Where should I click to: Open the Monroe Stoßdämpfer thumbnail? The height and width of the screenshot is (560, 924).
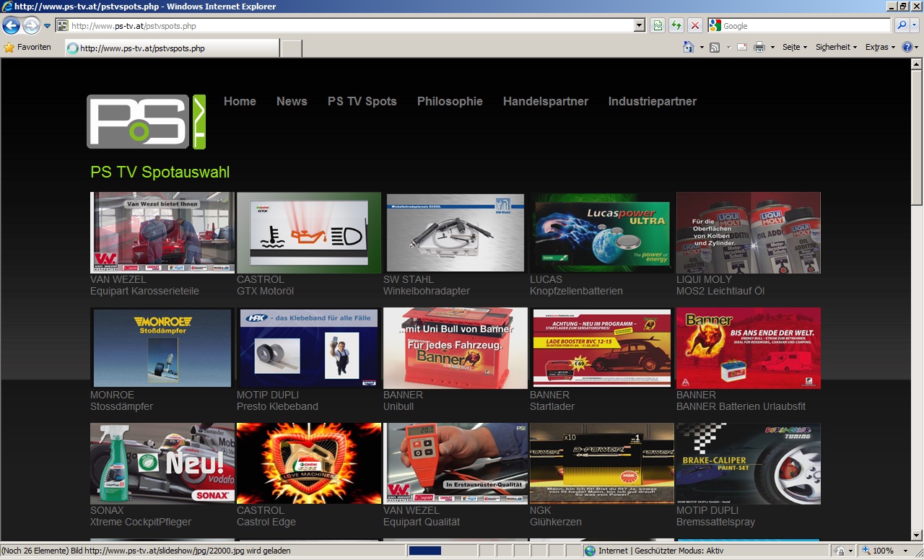coord(162,348)
